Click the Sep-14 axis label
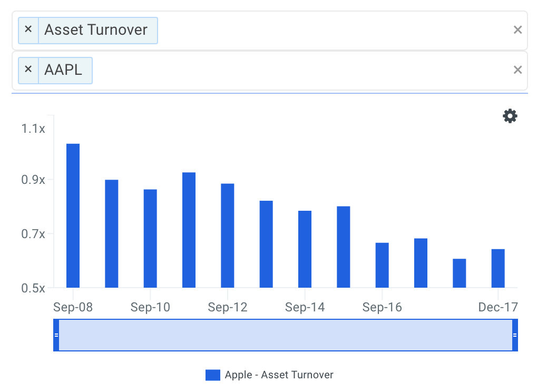The height and width of the screenshot is (392, 547). coord(305,307)
